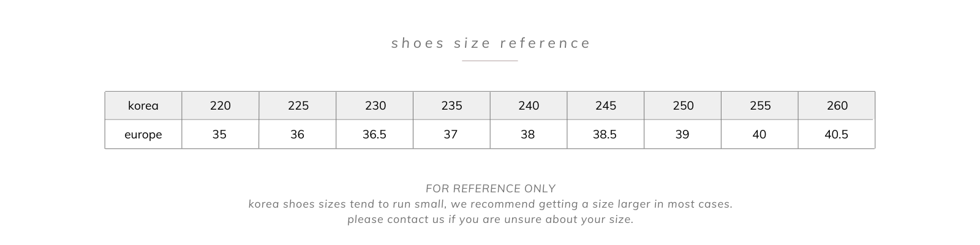Image resolution: width=980 pixels, height=245 pixels.
Task: Pick the korea size 255 cell
Action: click(x=760, y=106)
